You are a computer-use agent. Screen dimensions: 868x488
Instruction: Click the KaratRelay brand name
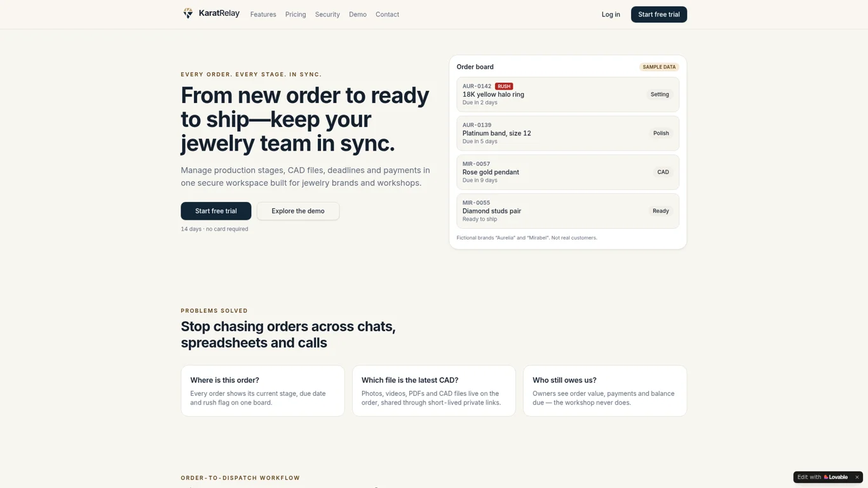pyautogui.click(x=219, y=13)
